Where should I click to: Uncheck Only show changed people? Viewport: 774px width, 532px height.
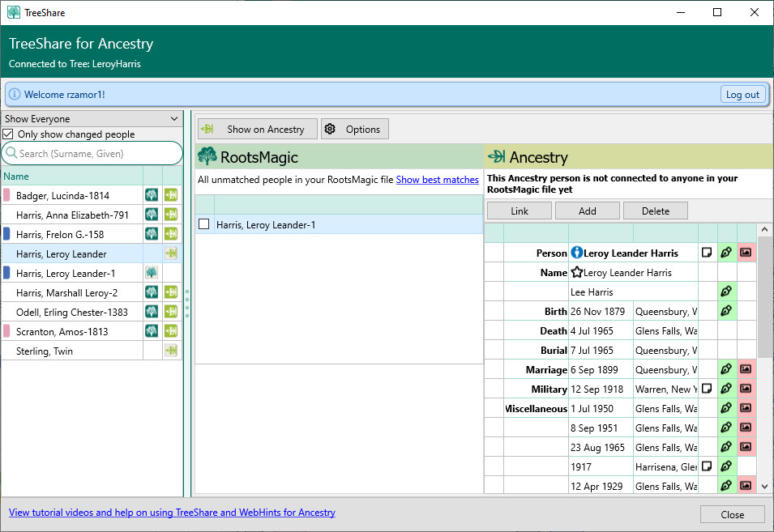coord(8,134)
